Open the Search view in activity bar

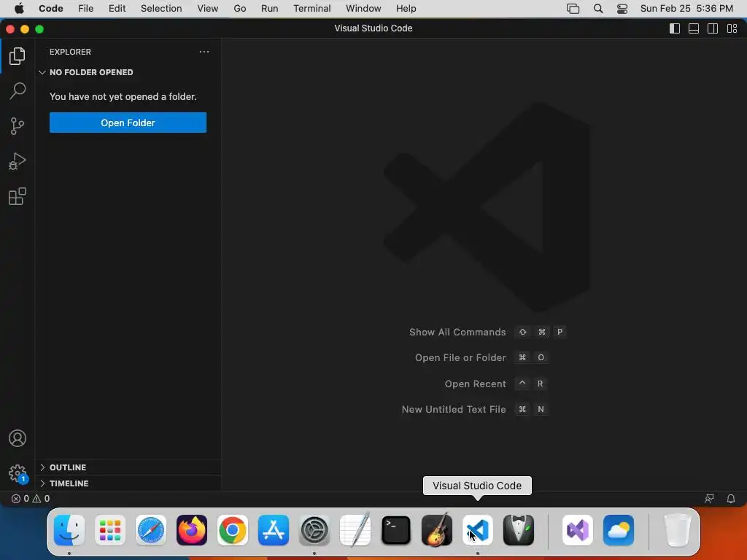(18, 91)
